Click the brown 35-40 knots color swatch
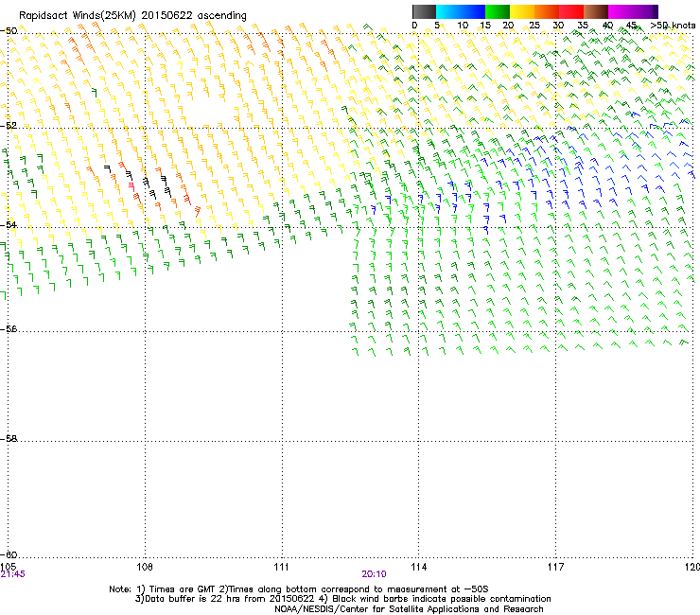Screen dimensions: 700x615 pos(596,11)
